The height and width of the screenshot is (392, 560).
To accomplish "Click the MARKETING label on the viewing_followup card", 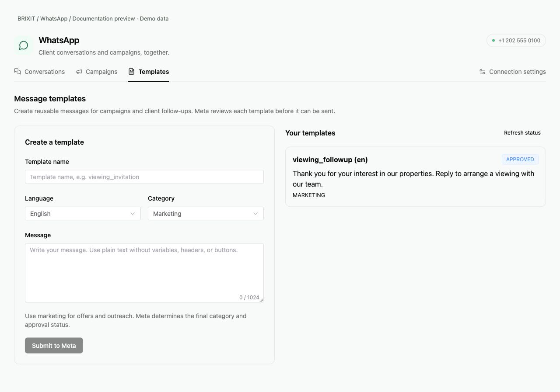I will pos(309,195).
